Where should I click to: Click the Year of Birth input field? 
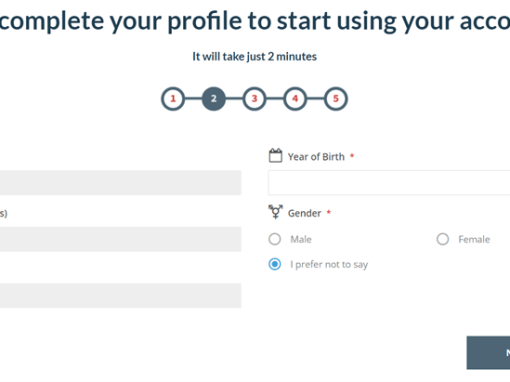click(389, 183)
